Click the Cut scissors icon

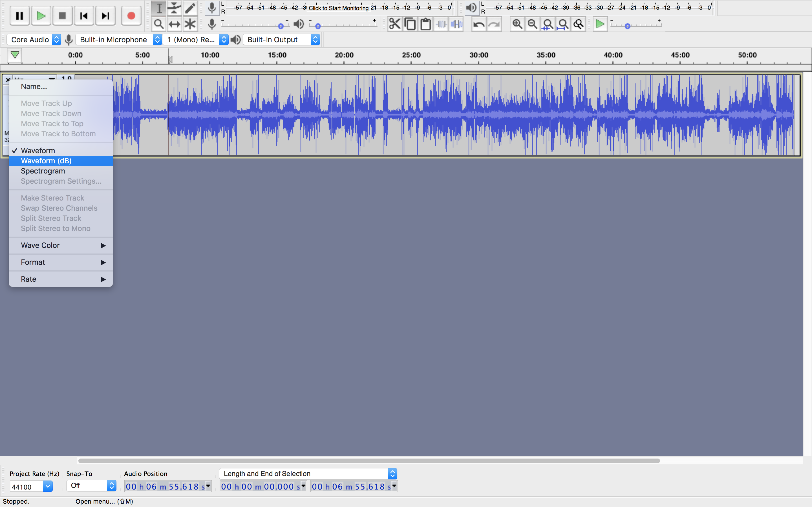click(x=395, y=24)
